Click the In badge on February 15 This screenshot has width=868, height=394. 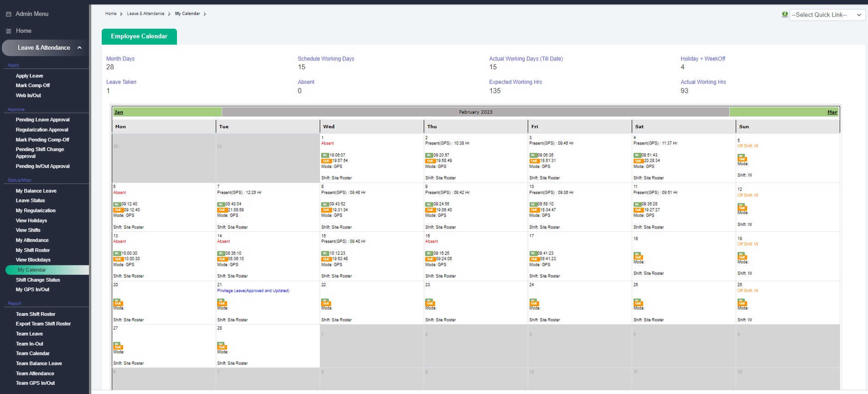click(x=325, y=253)
